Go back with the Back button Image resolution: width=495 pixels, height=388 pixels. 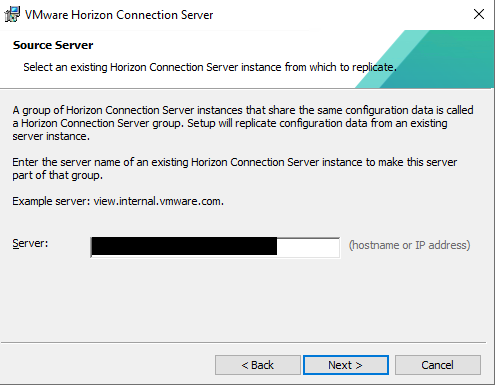coord(258,365)
